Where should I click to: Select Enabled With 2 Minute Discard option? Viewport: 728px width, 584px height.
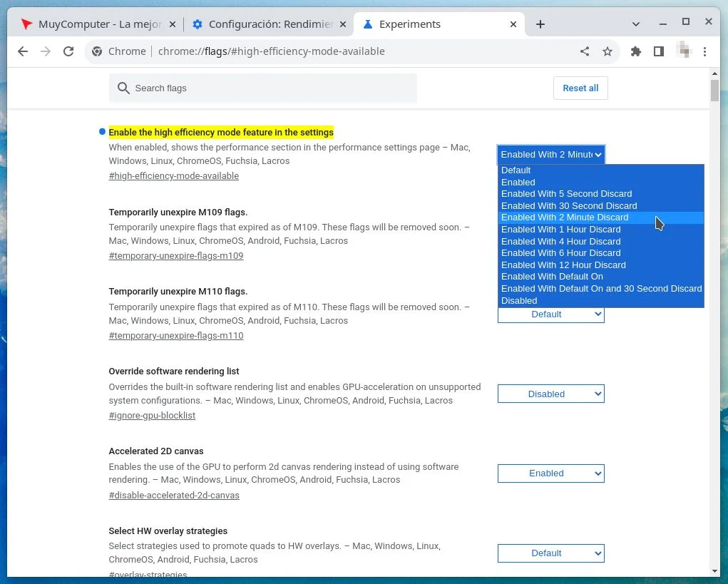(x=601, y=217)
